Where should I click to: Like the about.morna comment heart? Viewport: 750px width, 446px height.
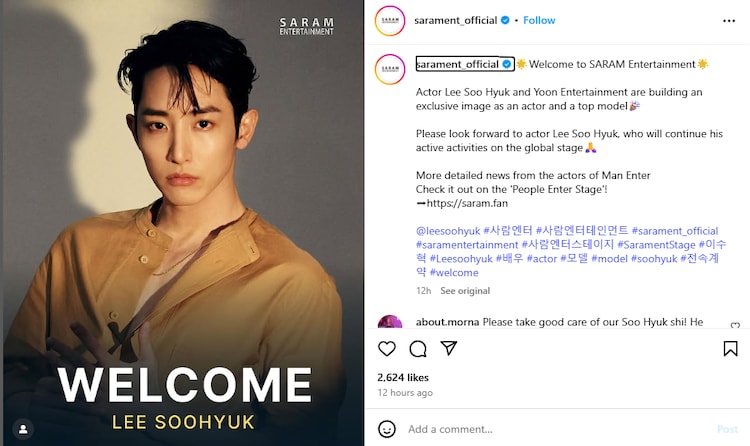[x=735, y=325]
